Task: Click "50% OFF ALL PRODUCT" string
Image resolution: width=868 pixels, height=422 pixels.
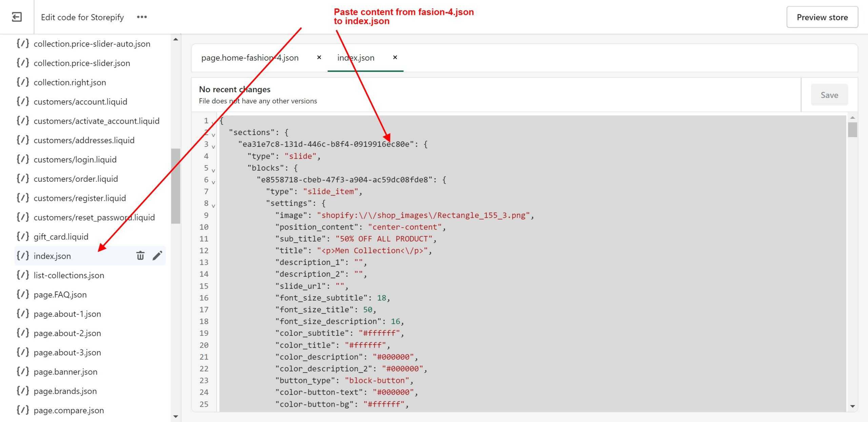Action: (x=384, y=239)
